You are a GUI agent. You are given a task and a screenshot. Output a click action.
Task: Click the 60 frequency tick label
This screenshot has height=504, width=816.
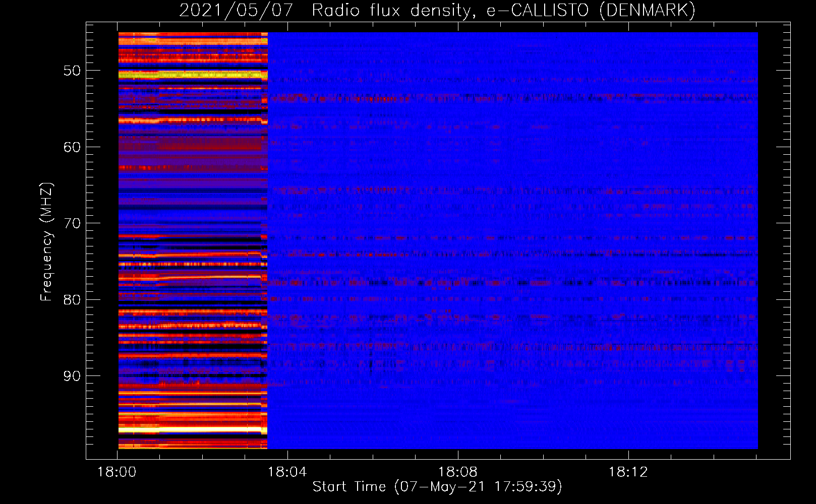point(72,147)
